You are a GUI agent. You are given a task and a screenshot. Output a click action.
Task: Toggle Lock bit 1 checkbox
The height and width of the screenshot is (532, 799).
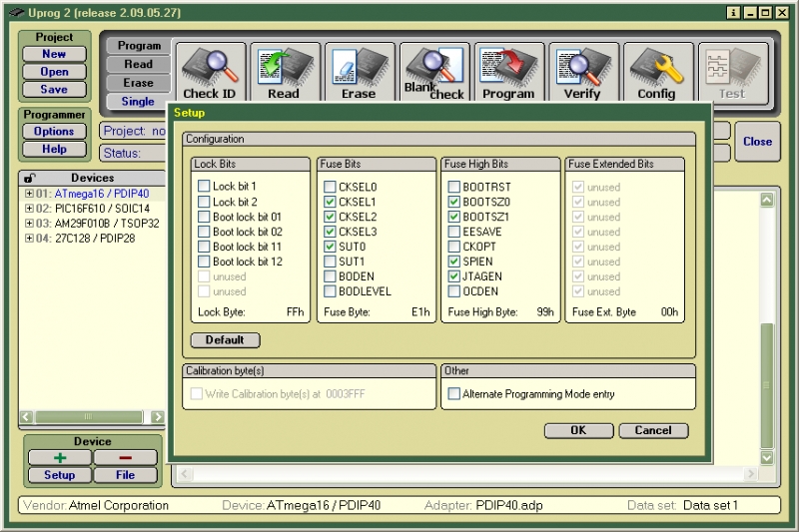tap(204, 186)
